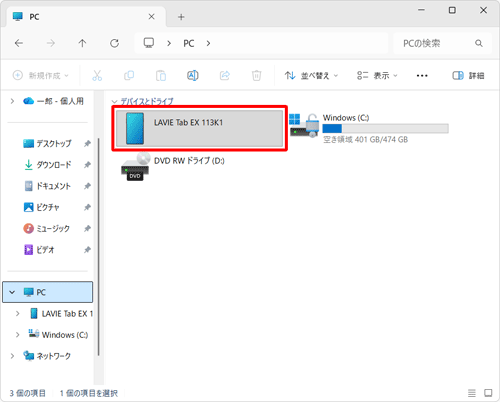Open the three-dot more options menu
Viewport: 500px width, 402px height.
(x=422, y=76)
